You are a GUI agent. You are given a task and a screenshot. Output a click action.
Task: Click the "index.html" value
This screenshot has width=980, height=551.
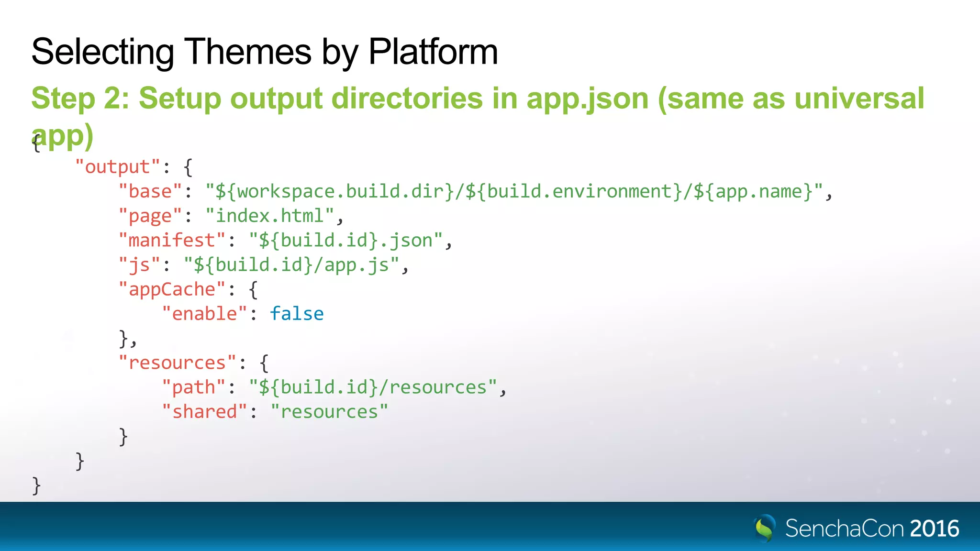[x=270, y=216]
